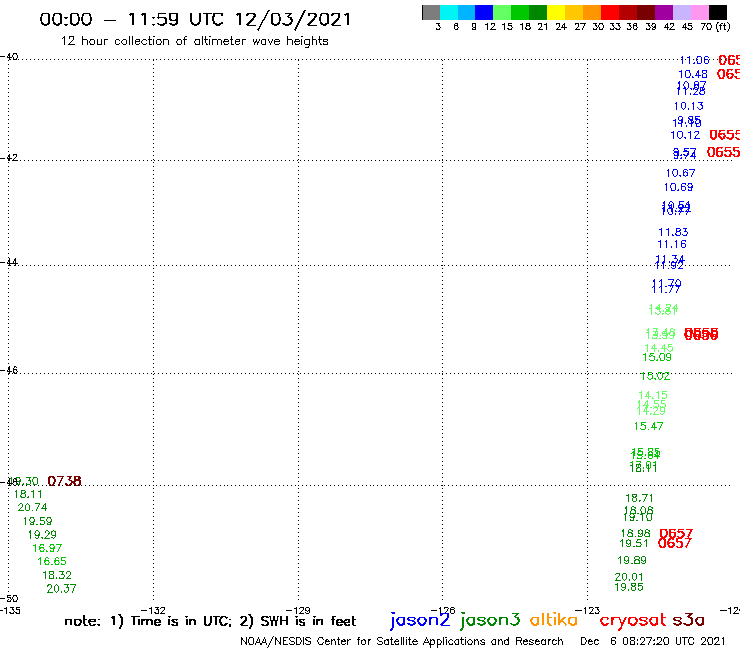Click the dark red 0738 time label
This screenshot has width=740, height=650.
(x=65, y=481)
